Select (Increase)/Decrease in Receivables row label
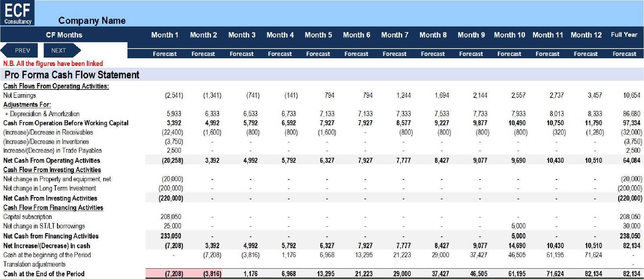Screen dimensions: 644x279 tap(48, 132)
